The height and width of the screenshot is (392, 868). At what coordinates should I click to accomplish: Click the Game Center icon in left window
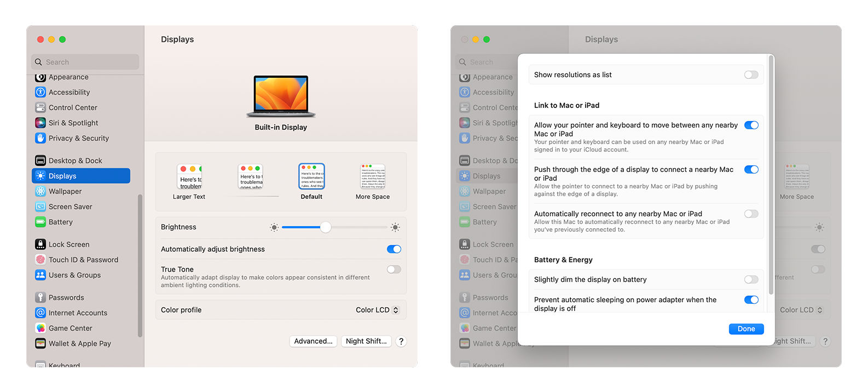(40, 328)
